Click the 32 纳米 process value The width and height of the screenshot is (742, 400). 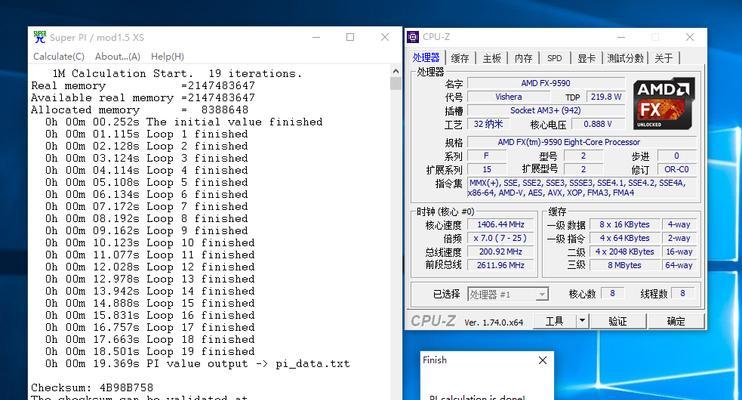[487, 124]
